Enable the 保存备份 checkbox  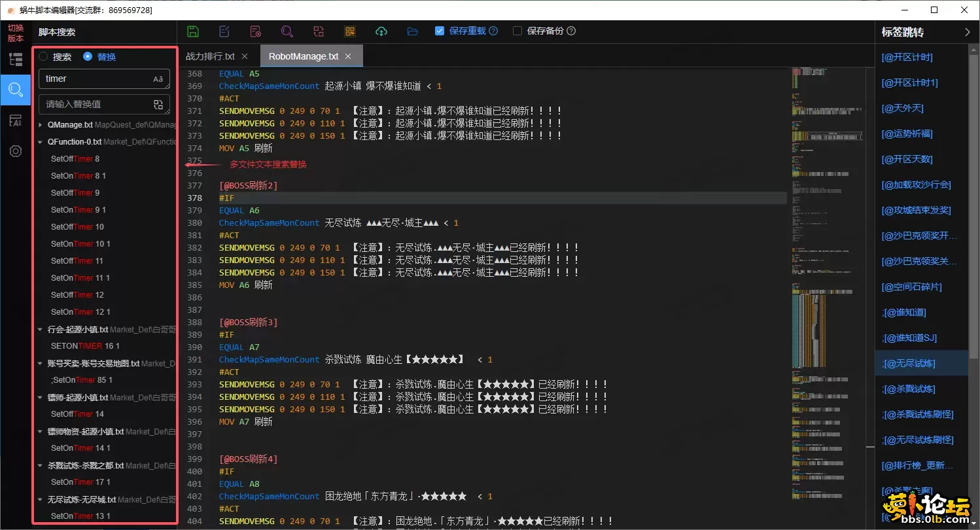pos(517,31)
